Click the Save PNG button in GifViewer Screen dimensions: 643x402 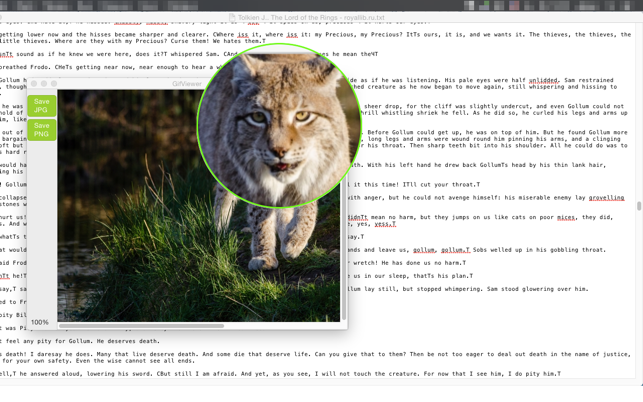41,130
